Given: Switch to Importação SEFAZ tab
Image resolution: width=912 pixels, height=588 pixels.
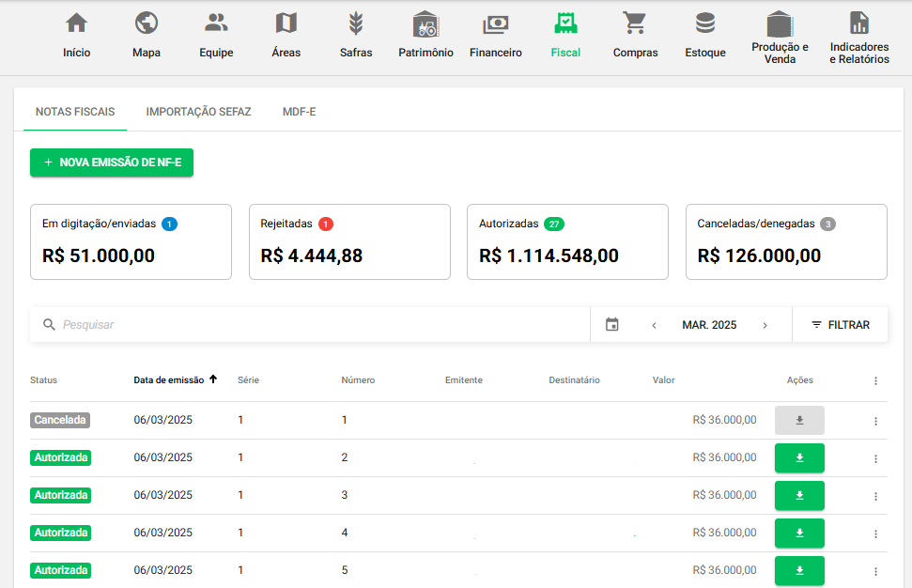Looking at the screenshot, I should pyautogui.click(x=198, y=112).
